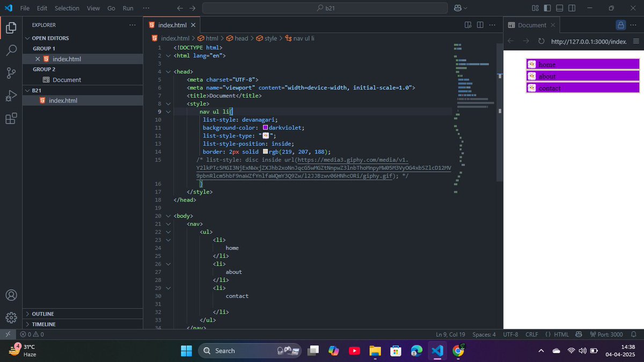The height and width of the screenshot is (362, 644).
Task: Open the notifications bell in status bar
Action: [x=634, y=335]
